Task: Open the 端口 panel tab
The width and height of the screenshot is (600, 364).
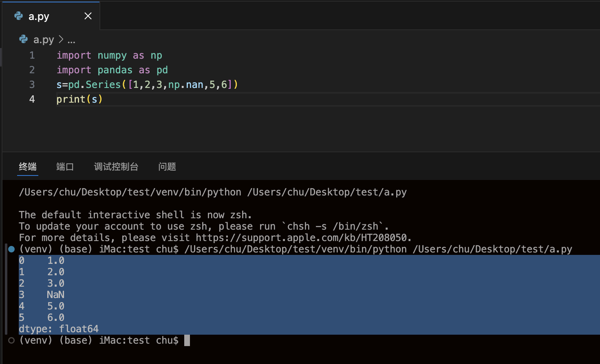Action: (65, 167)
